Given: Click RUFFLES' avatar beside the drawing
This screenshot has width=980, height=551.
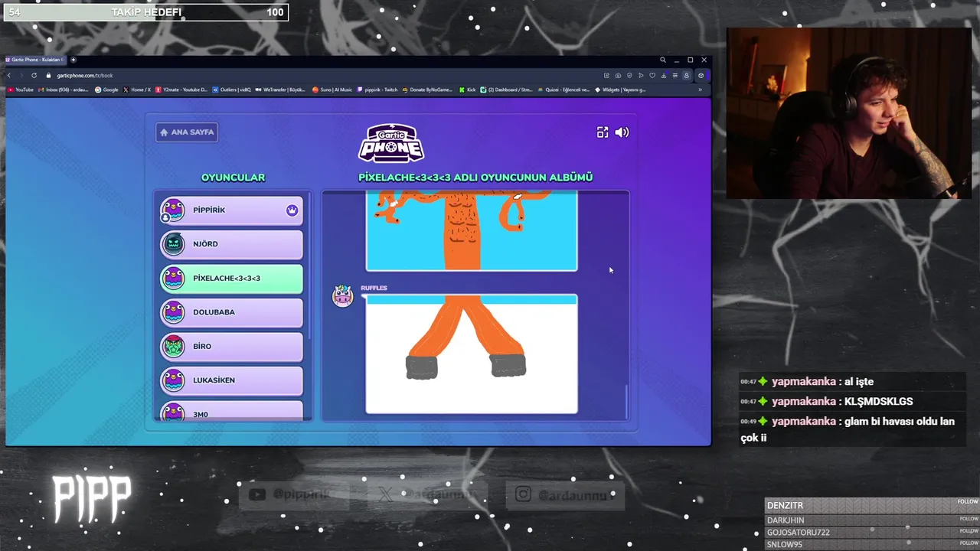Looking at the screenshot, I should [x=342, y=296].
